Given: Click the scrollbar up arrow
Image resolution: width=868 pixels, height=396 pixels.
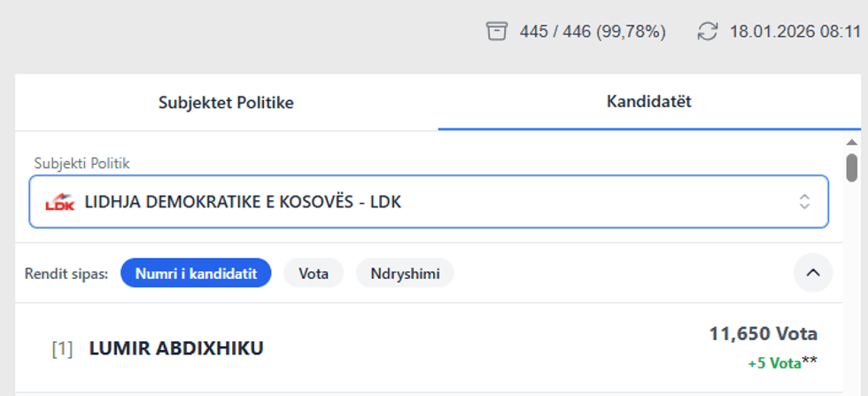Looking at the screenshot, I should tap(852, 143).
